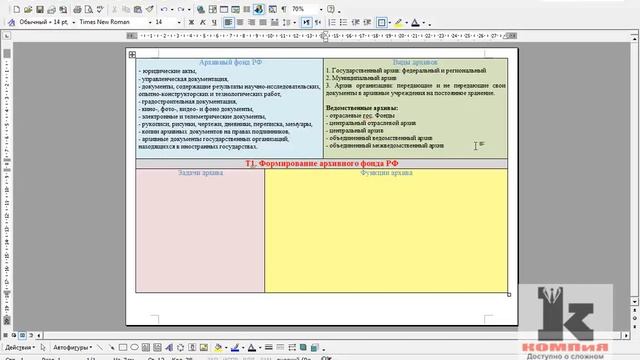
Task: Cut the selection with the scissors icon
Action: 115,9
